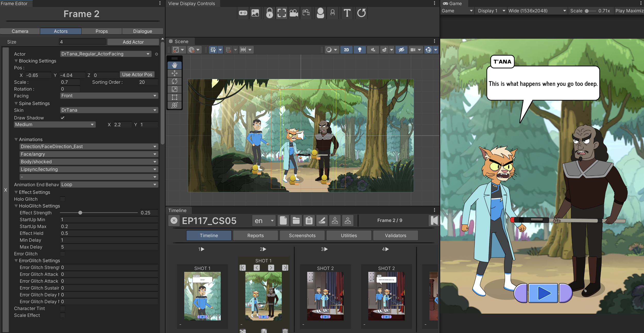Uncheck the Draw Shadow checkbox
Image resolution: width=644 pixels, height=333 pixels.
pos(63,118)
